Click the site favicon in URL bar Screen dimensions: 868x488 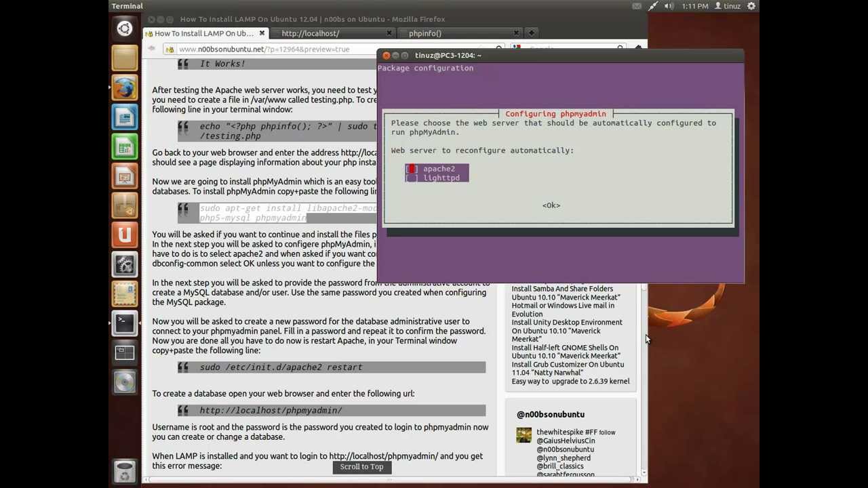pos(170,49)
